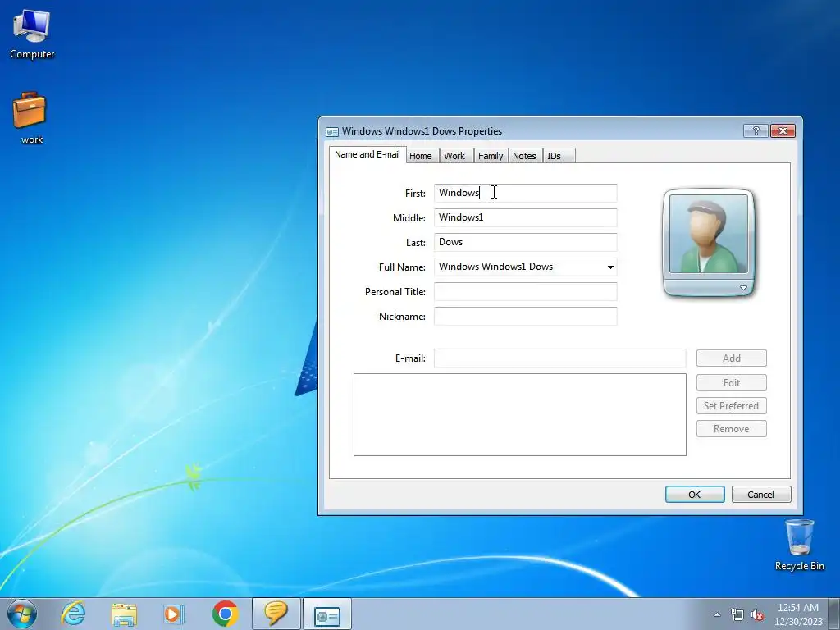This screenshot has height=630, width=840.
Task: Open the clock showing 12:54 AM
Action: (797, 614)
